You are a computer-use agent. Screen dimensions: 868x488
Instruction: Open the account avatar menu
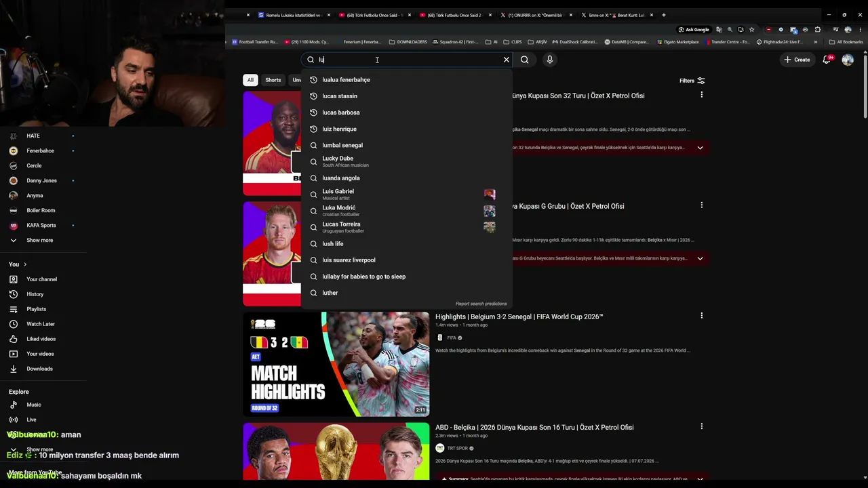click(x=848, y=60)
